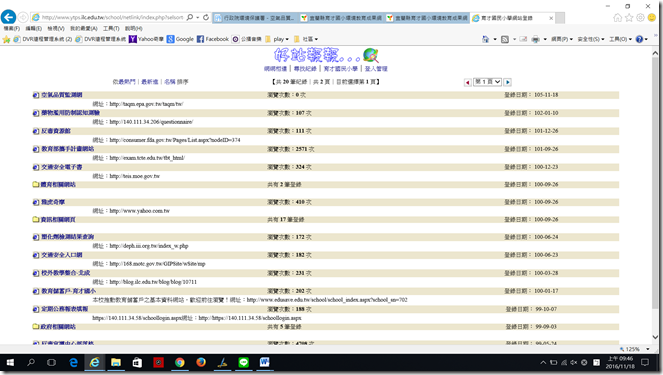Click the RSS feeds icon

(505, 39)
